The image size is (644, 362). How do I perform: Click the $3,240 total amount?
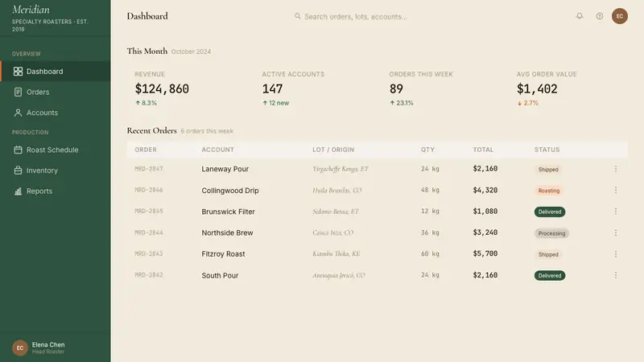485,232
